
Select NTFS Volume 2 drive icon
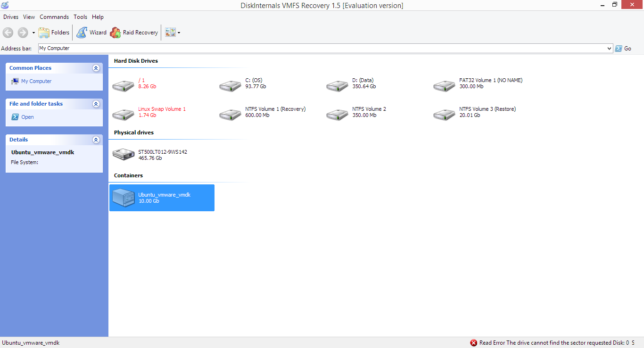[x=338, y=115]
